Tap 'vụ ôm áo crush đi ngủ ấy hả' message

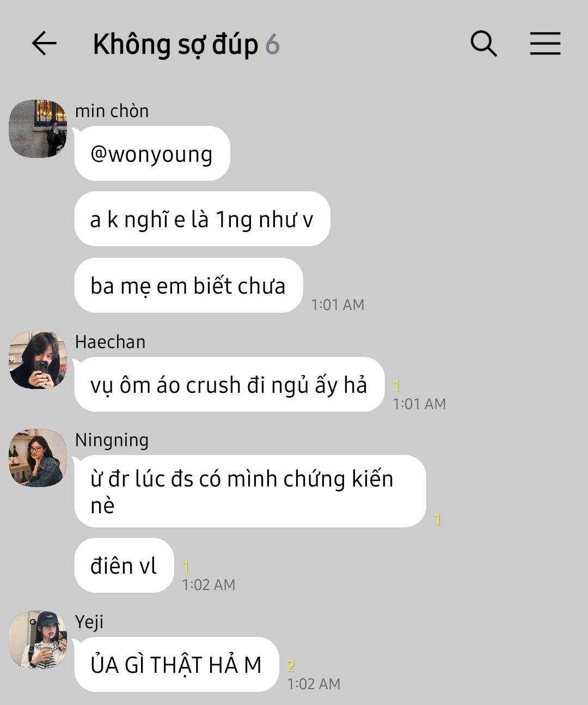229,385
